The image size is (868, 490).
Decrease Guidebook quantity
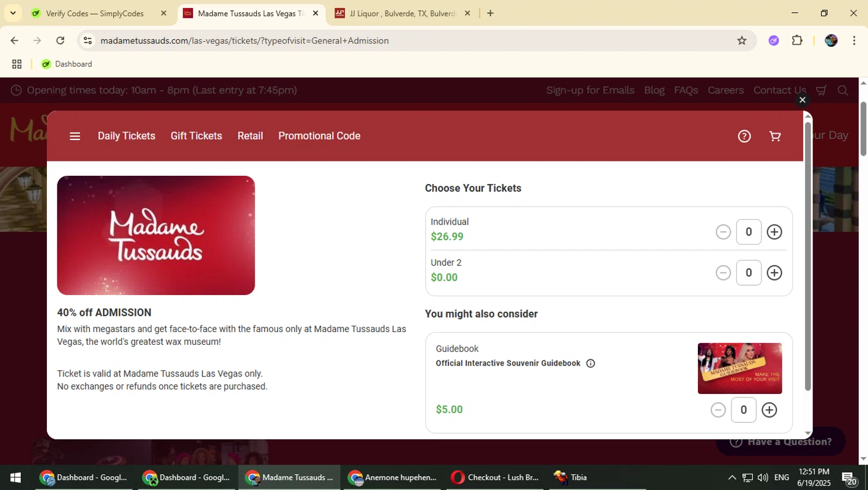pyautogui.click(x=718, y=410)
